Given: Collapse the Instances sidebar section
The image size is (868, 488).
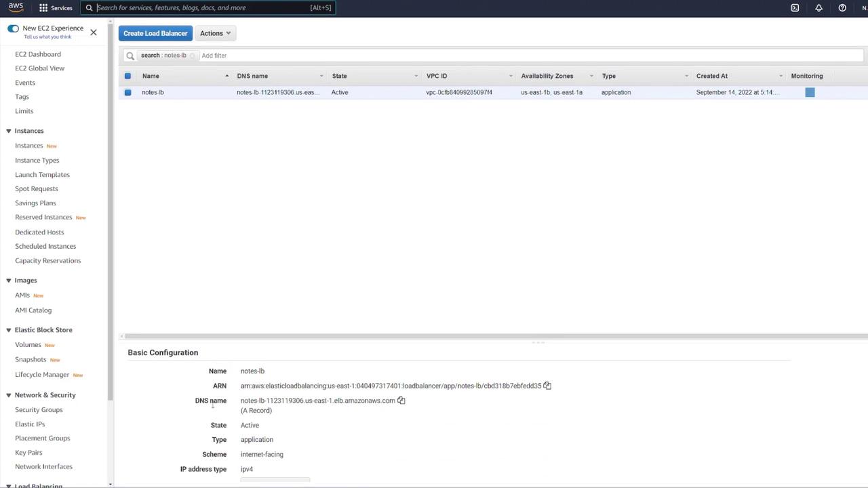Looking at the screenshot, I should pyautogui.click(x=9, y=131).
